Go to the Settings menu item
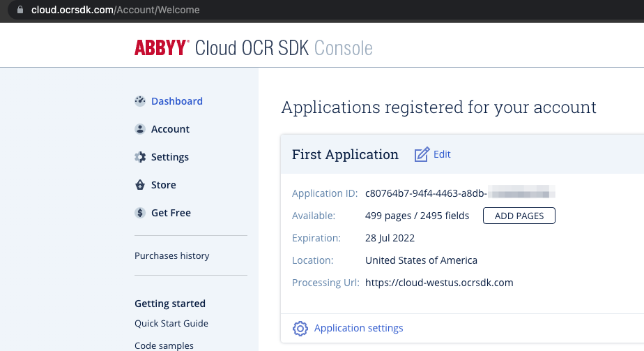 coord(170,157)
